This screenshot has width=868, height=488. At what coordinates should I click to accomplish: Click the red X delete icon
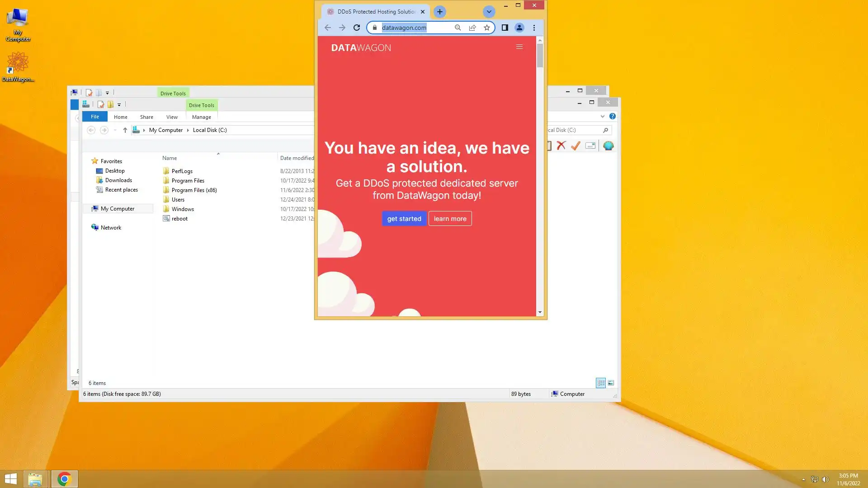[561, 145]
